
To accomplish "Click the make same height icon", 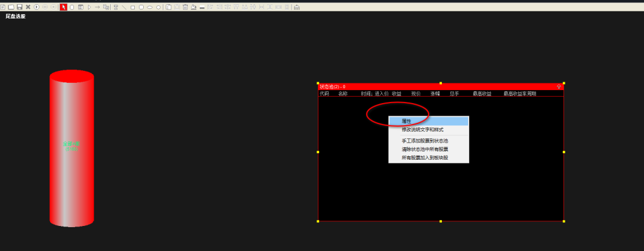I will tap(287, 7).
